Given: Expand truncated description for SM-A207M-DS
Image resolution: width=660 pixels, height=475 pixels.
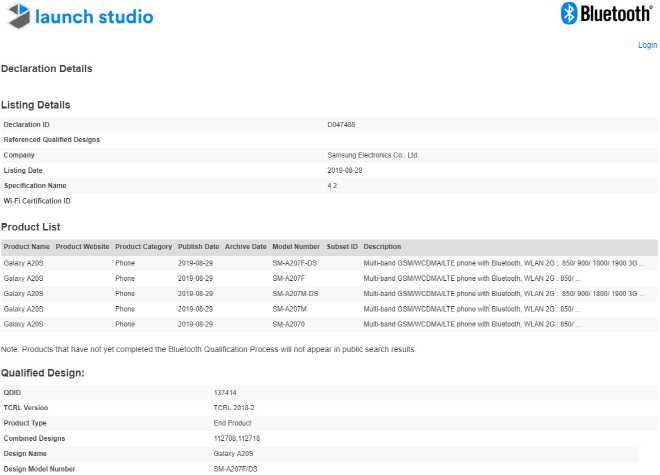Looking at the screenshot, I should pyautogui.click(x=642, y=294).
